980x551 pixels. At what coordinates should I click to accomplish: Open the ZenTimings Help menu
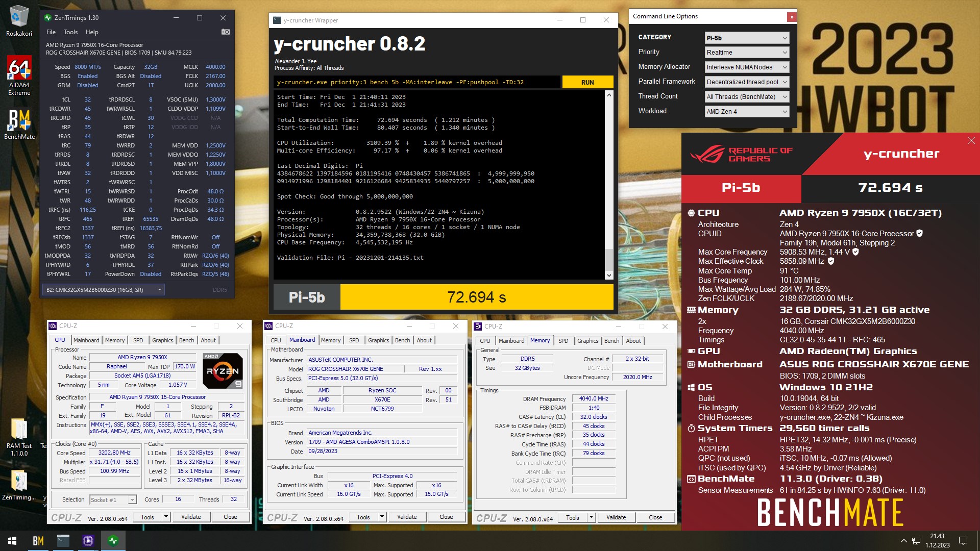(x=92, y=32)
